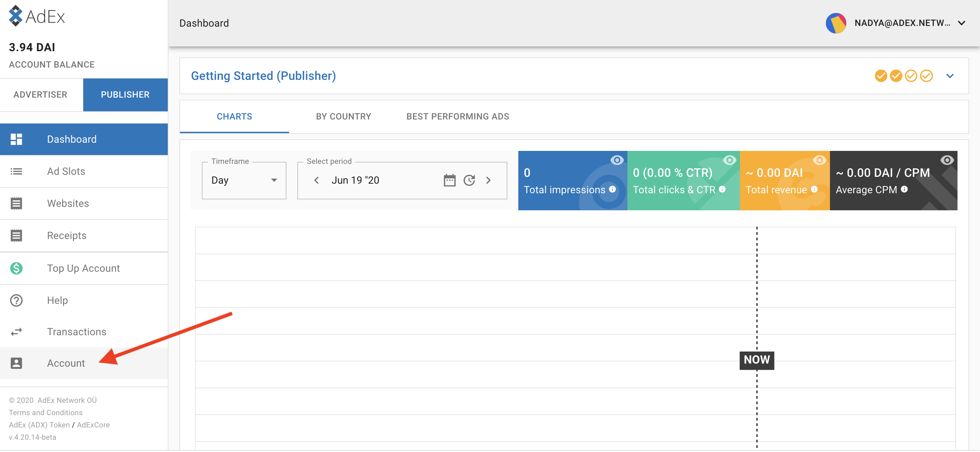
Task: Expand the Getting Started panel chevron
Action: tap(950, 76)
